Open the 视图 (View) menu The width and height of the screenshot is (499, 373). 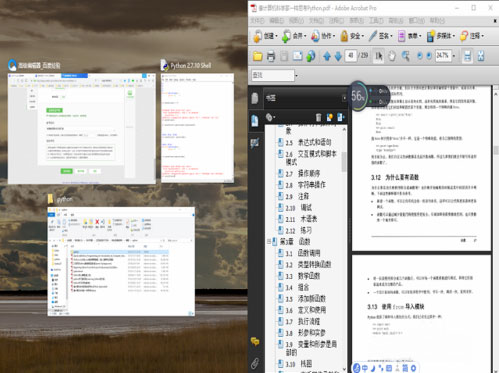tap(296, 21)
